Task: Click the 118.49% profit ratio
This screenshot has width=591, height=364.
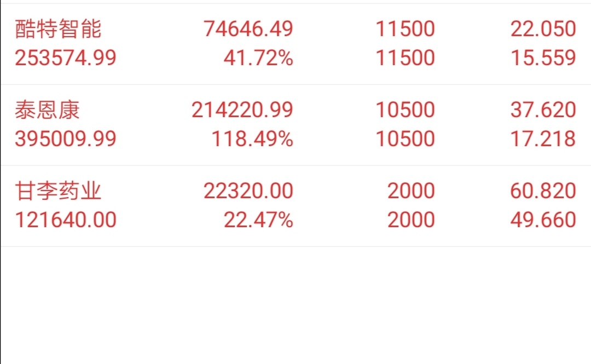Action: coord(252,139)
